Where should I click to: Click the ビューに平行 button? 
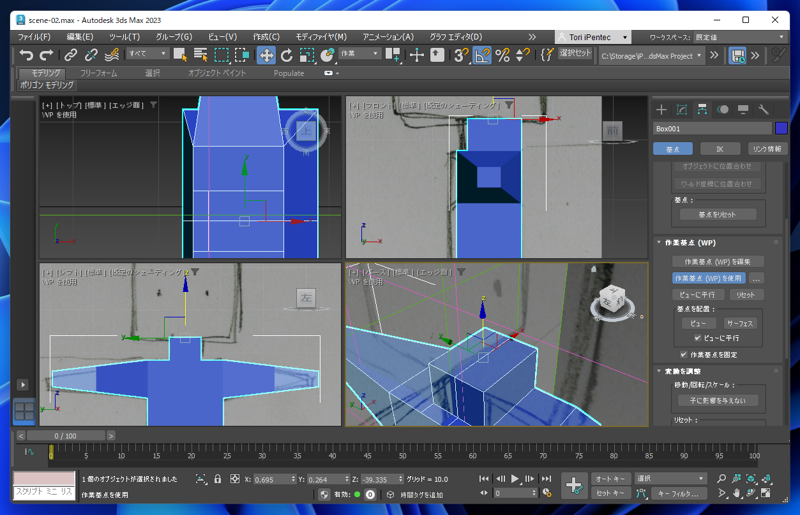697,295
